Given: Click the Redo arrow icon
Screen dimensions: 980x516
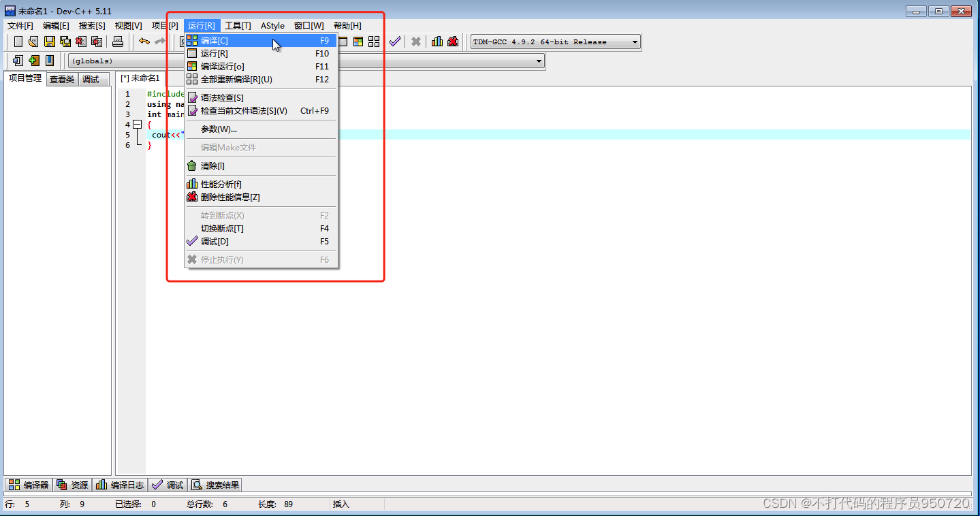Looking at the screenshot, I should [x=160, y=42].
